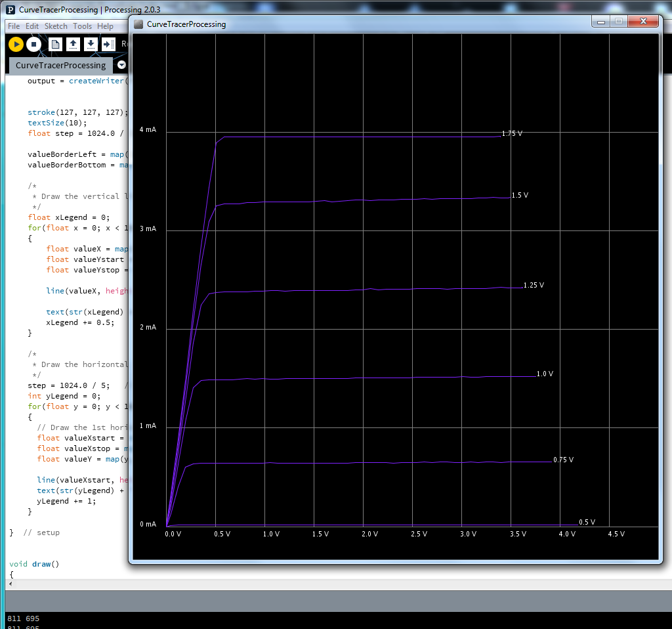Click the 'yLegend += 1;' code line
This screenshot has width=672, height=629.
pos(66,501)
